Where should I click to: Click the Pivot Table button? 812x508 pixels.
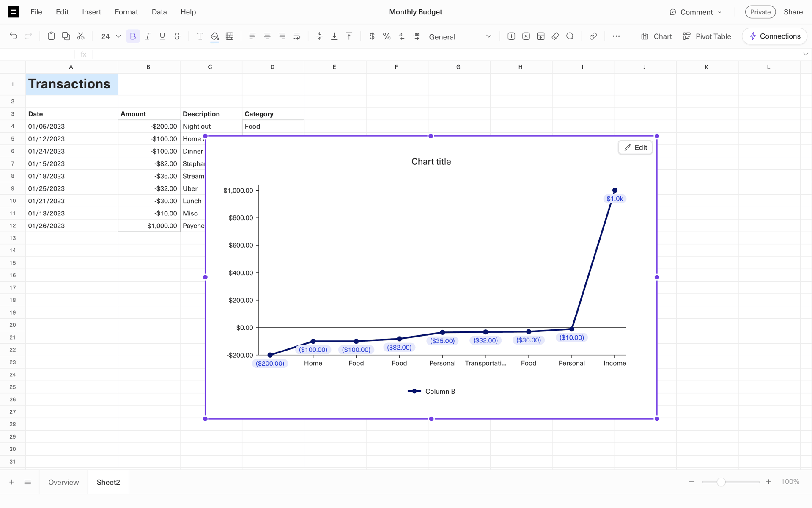click(x=707, y=36)
